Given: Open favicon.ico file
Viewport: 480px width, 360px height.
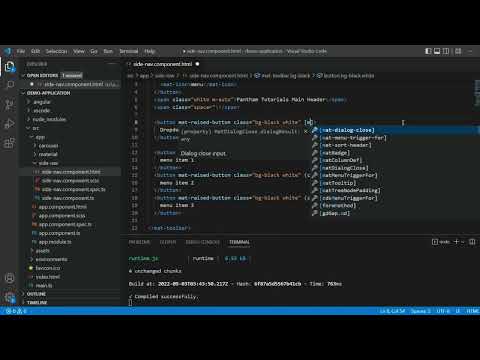Looking at the screenshot, I should tap(48, 268).
